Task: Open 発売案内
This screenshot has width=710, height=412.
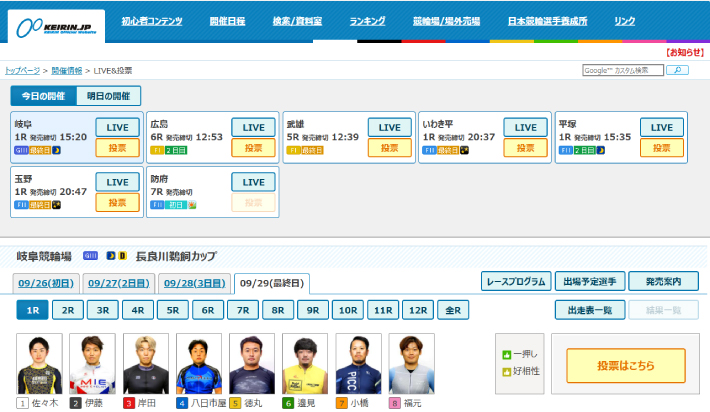Action: click(663, 282)
